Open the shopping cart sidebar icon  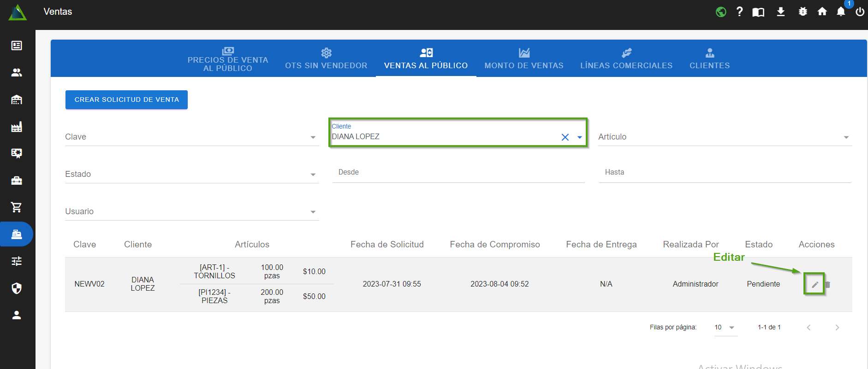pyautogui.click(x=17, y=207)
